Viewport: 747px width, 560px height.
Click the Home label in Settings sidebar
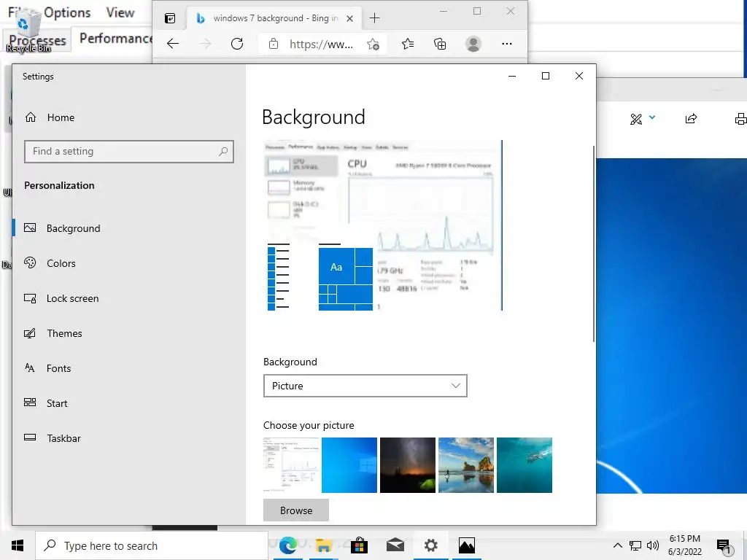pyautogui.click(x=61, y=117)
